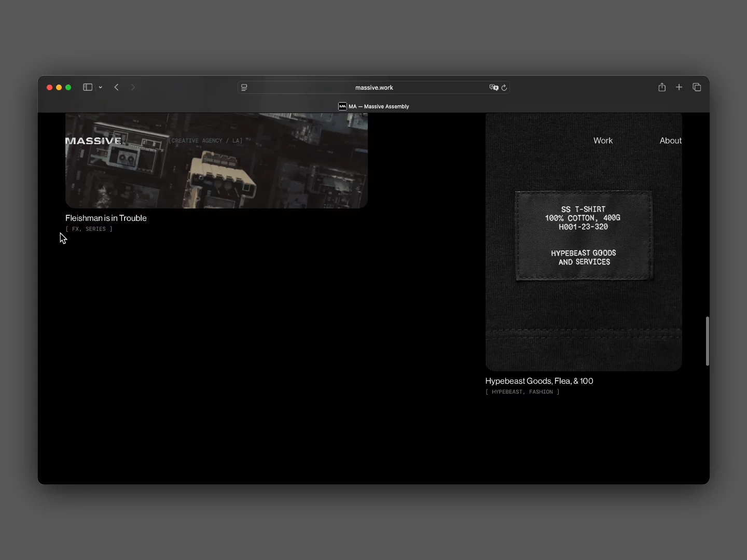Open the About navigation link

[x=671, y=141]
